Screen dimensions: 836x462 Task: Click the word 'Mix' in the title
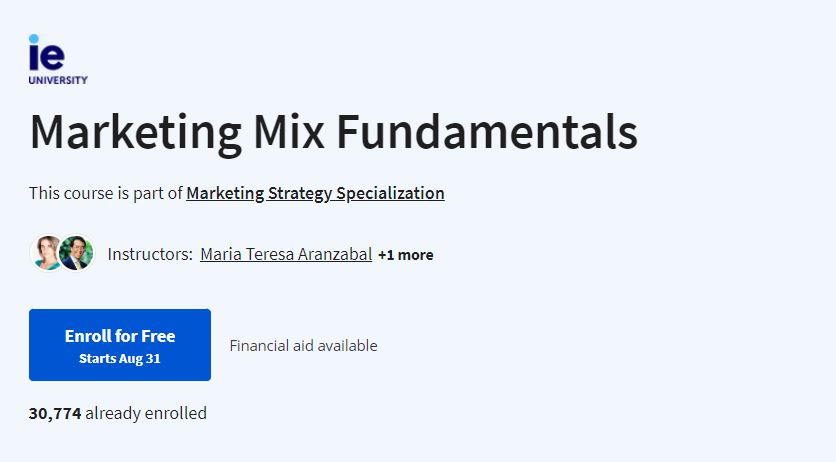click(288, 132)
